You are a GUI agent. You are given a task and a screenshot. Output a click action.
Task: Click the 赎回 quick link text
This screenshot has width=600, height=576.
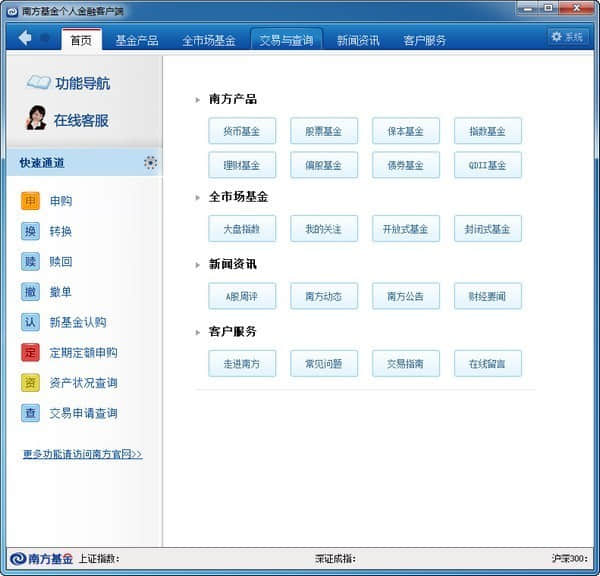[x=61, y=261]
